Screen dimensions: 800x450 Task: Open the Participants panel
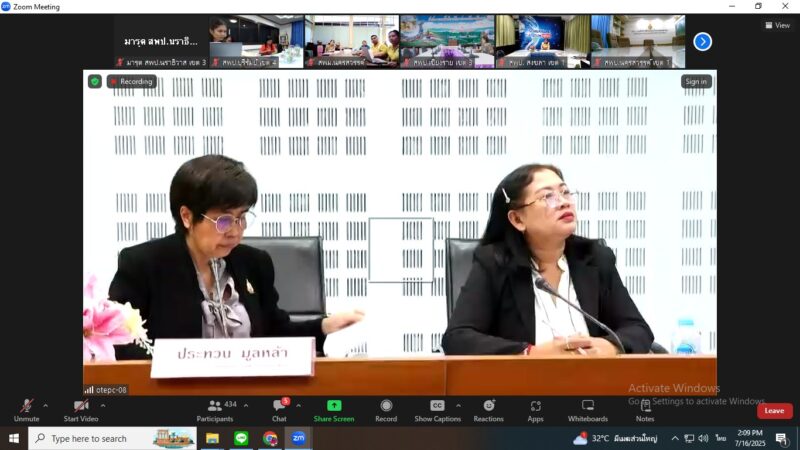[215, 409]
